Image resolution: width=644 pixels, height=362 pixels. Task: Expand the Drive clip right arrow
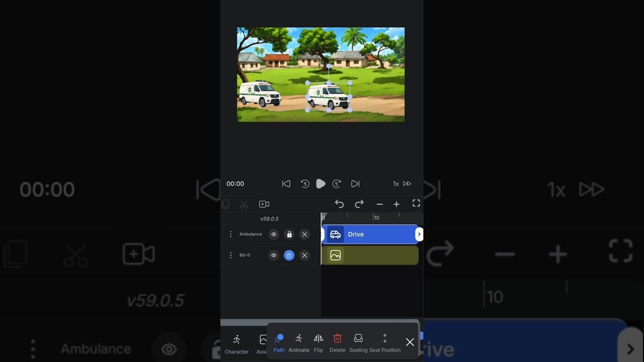click(419, 234)
